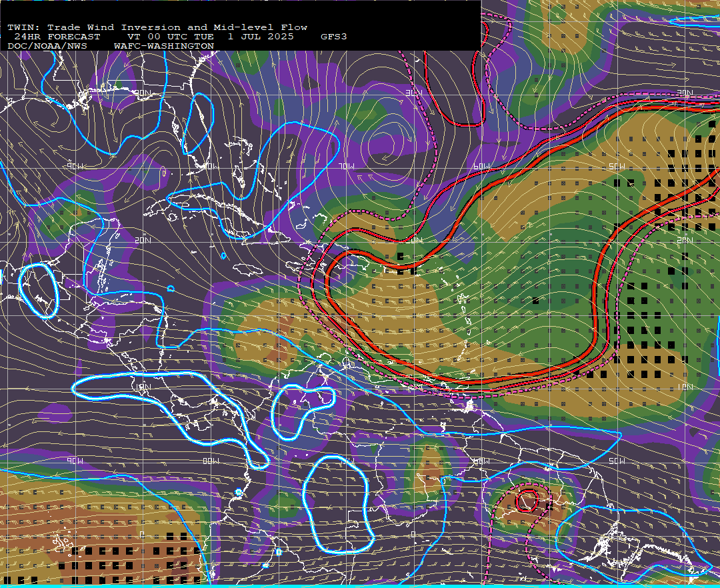The image size is (720, 588).
Task: Select the '24HR FORECAST' text in header
Action: (x=57, y=37)
